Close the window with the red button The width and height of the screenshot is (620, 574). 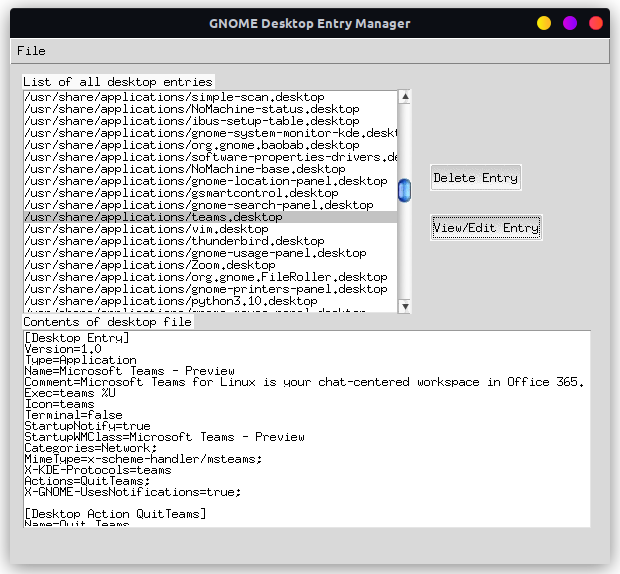[595, 23]
